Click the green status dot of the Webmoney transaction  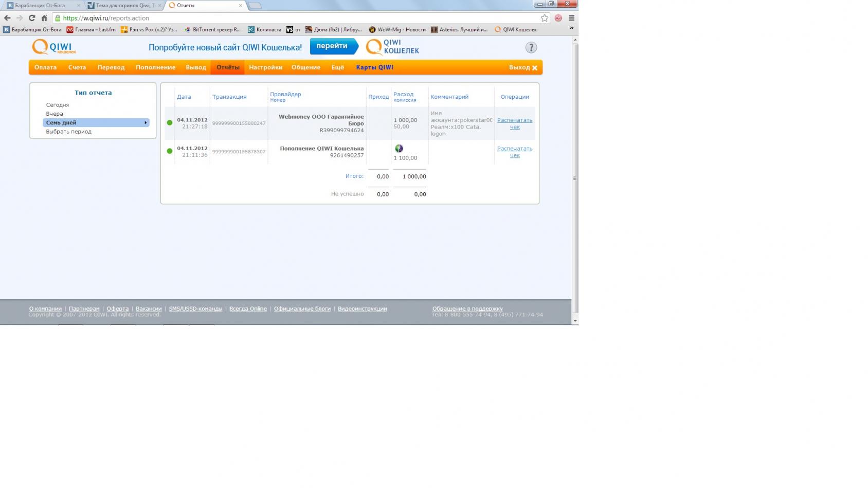tap(170, 123)
